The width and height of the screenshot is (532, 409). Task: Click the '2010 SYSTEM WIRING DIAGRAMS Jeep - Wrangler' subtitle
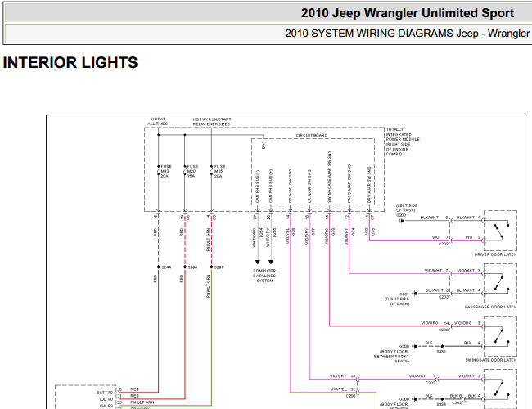407,34
